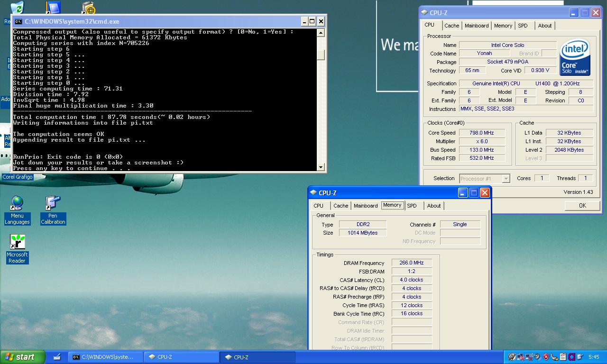Click the FSB:DRAM ratio value 1:2
This screenshot has width=607, height=364.
[412, 271]
